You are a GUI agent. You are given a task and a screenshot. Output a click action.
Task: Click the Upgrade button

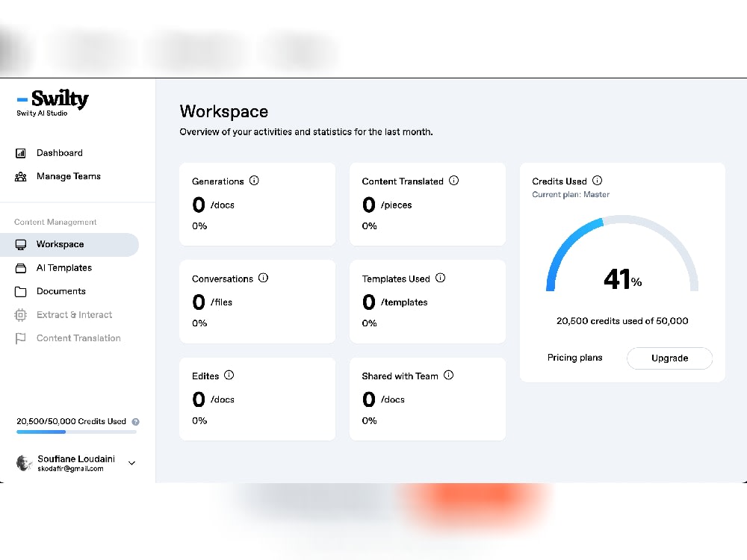click(669, 358)
